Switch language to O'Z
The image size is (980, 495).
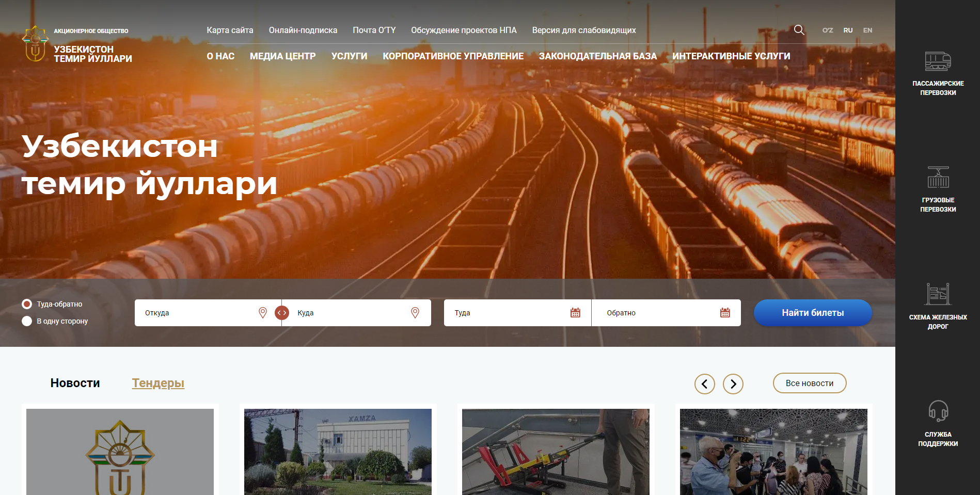point(828,30)
